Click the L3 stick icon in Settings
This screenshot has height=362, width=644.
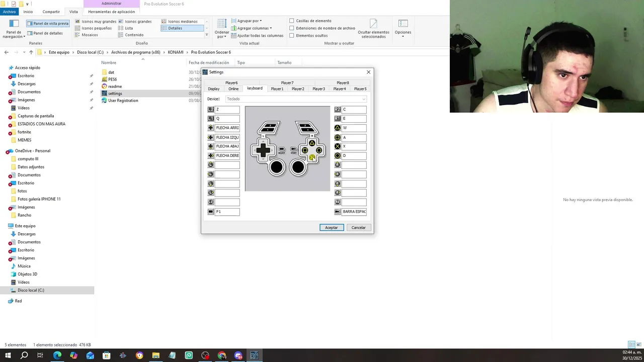211,202
